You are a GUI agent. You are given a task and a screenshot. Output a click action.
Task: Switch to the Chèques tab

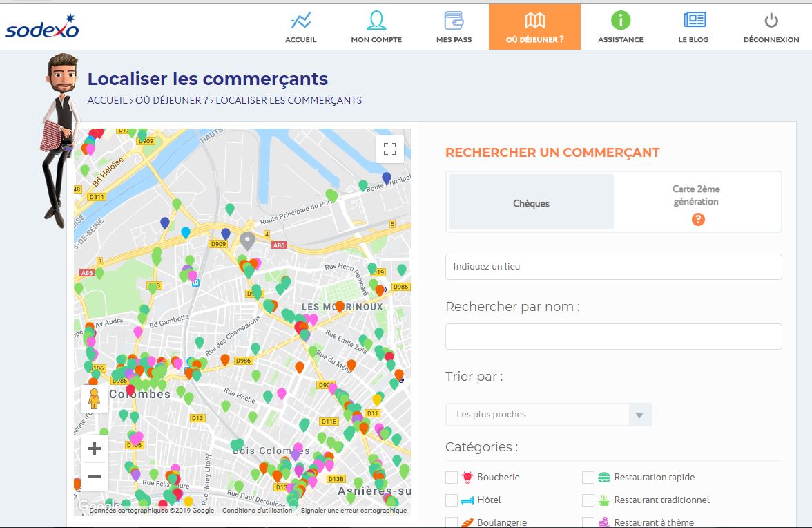pos(531,202)
